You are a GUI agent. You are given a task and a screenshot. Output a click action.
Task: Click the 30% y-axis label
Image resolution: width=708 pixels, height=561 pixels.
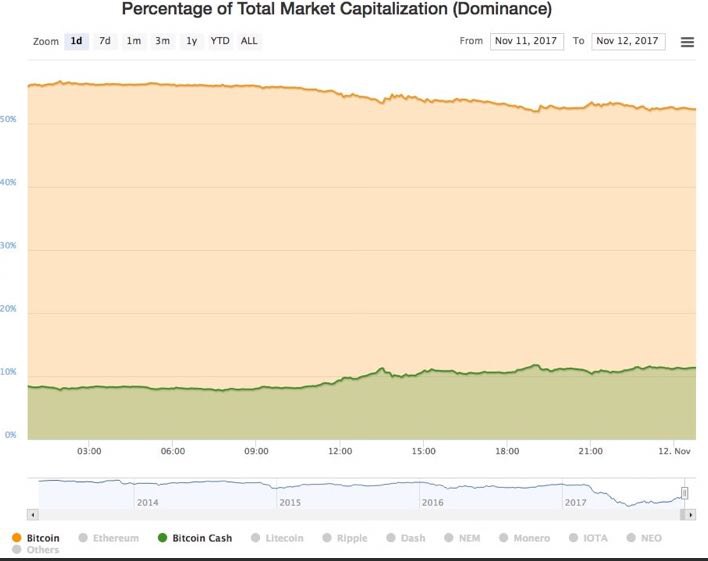point(8,246)
